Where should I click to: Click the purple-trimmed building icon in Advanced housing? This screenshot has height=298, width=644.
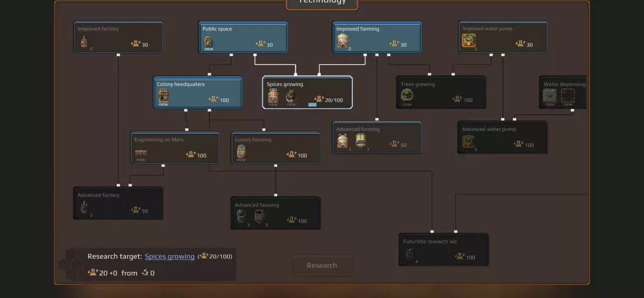259,216
